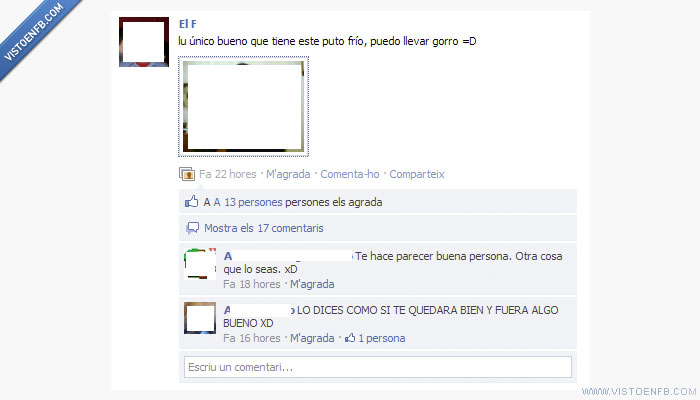Like the post with M'agrada
Screen dimensions: 700x400
pyautogui.click(x=288, y=174)
